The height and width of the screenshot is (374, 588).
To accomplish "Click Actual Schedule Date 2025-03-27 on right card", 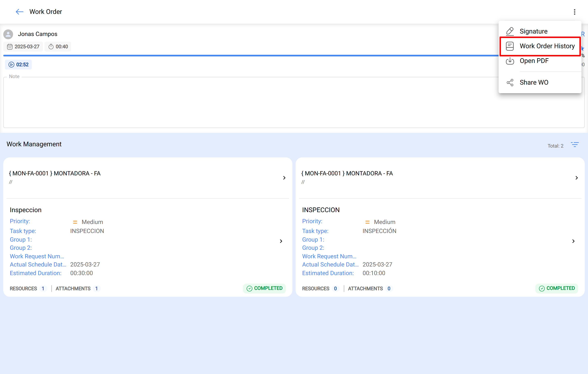I will 377,265.
